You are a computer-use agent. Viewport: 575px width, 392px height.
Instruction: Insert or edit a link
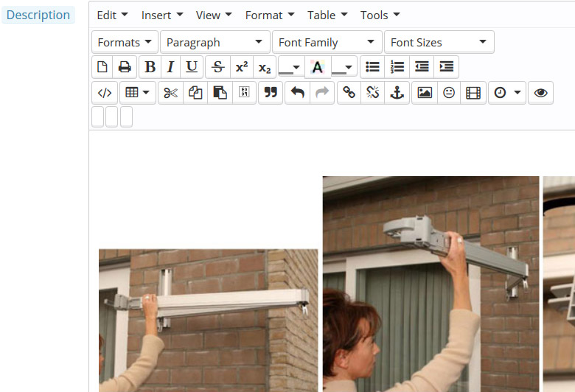point(349,93)
